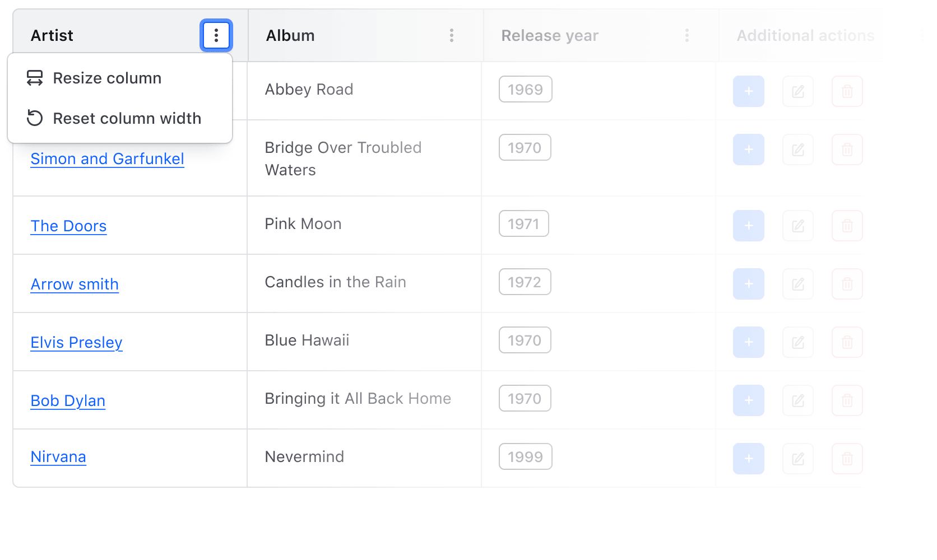This screenshot has height=560, width=937.
Task: Click the edit icon in Pink Moon row
Action: pos(797,226)
